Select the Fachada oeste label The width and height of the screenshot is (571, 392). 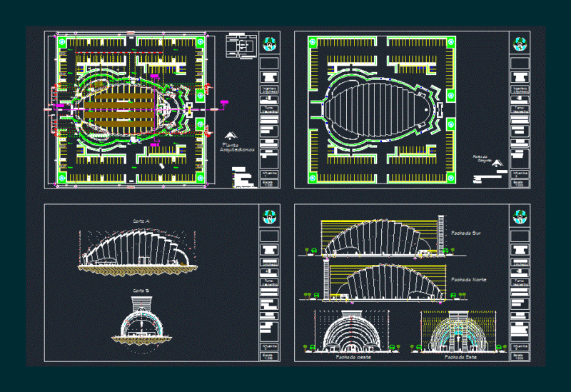[353, 357]
